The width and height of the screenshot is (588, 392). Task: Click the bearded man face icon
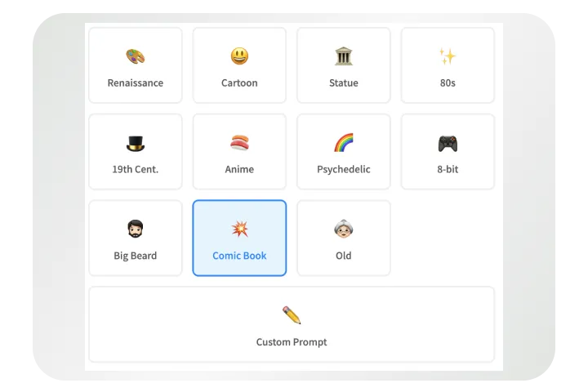click(x=136, y=229)
